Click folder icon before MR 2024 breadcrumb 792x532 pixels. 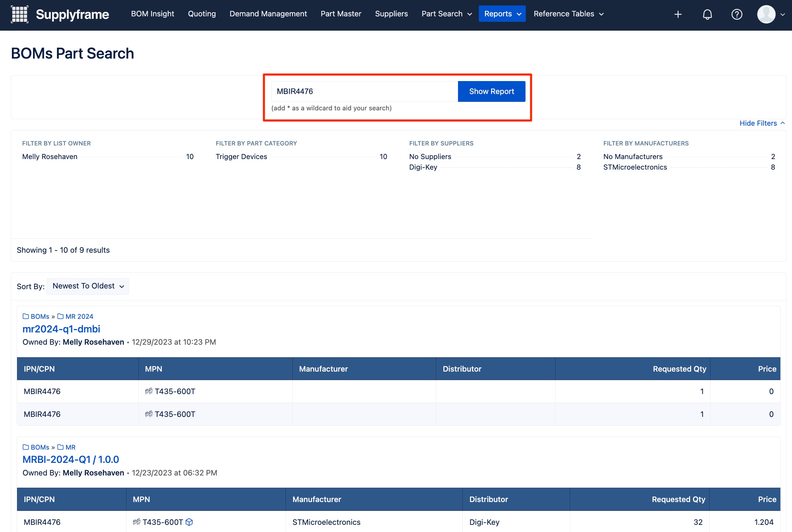[x=60, y=316]
